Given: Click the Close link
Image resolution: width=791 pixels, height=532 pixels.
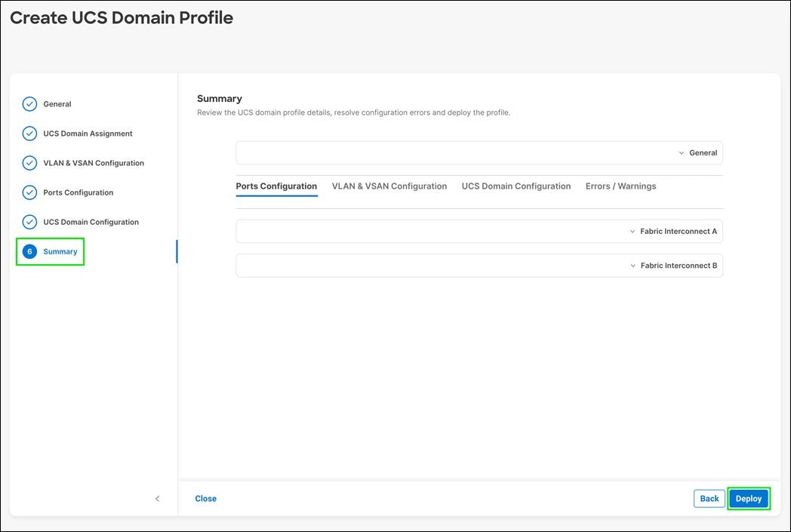Looking at the screenshot, I should click(205, 498).
